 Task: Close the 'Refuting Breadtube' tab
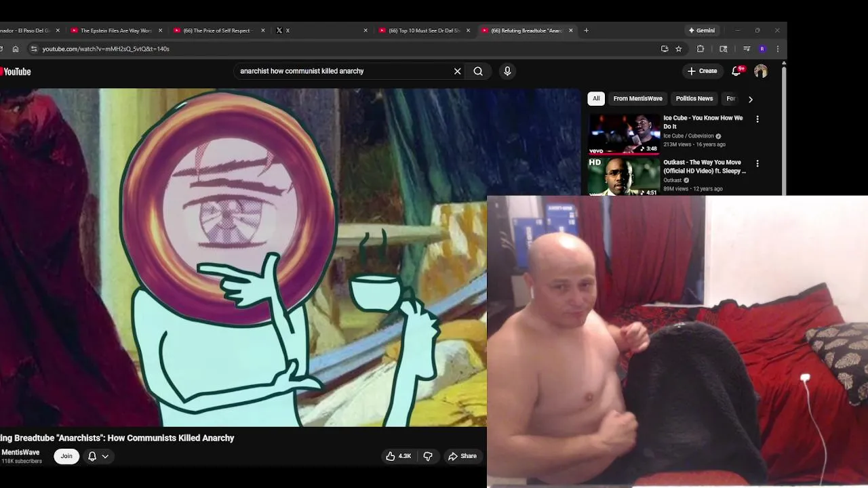tap(571, 30)
